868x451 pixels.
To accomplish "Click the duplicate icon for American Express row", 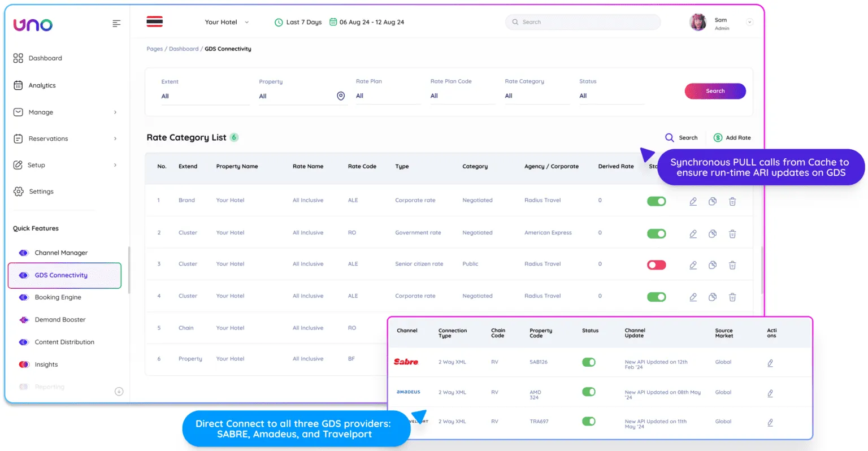I will (x=713, y=234).
